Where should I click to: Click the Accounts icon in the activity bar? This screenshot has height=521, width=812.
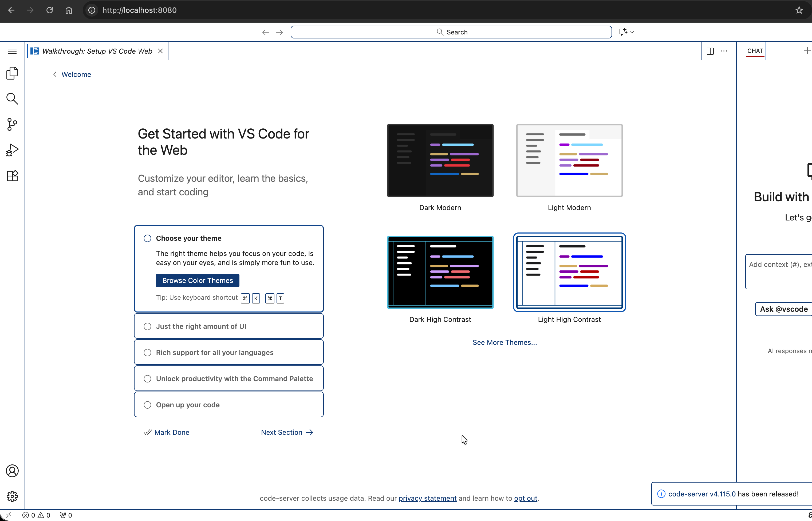[12, 471]
